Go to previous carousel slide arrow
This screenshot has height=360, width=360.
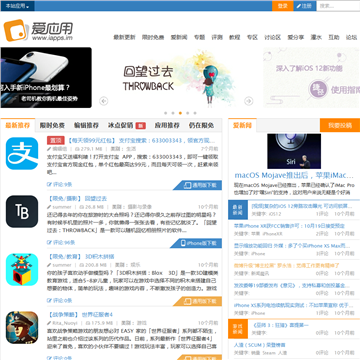[x=104, y=101]
